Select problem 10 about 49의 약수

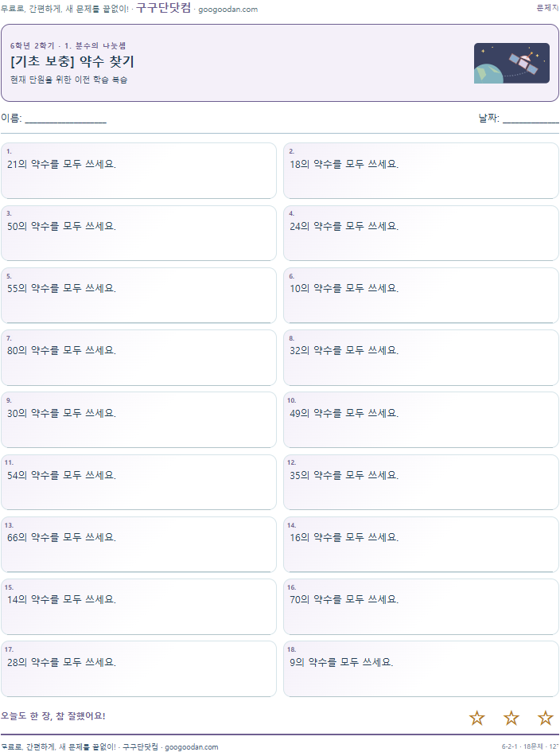click(421, 419)
